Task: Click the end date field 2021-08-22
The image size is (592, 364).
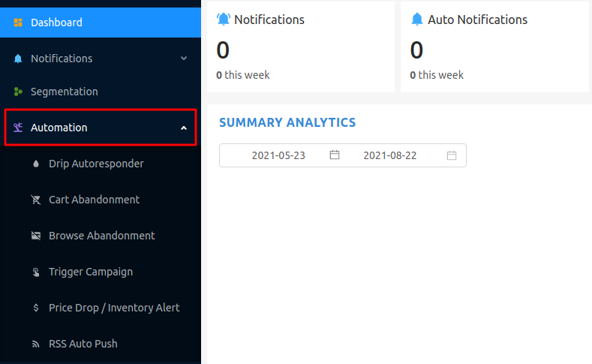Action: point(389,155)
